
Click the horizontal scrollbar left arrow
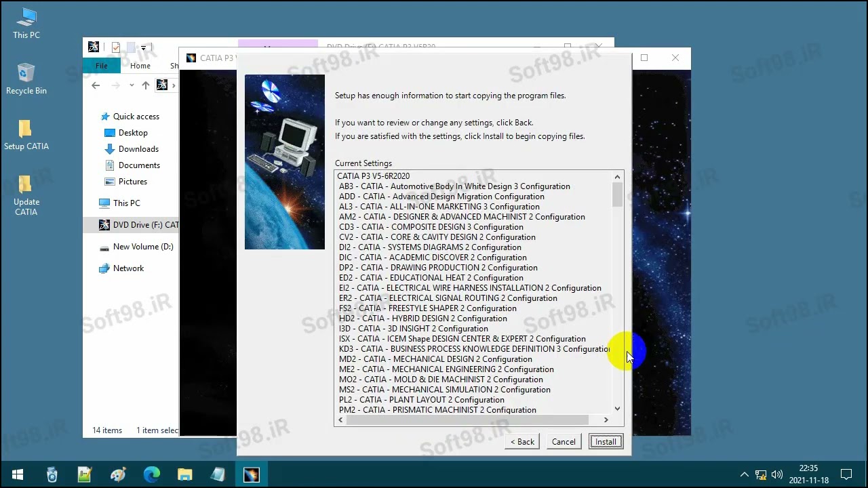point(340,420)
